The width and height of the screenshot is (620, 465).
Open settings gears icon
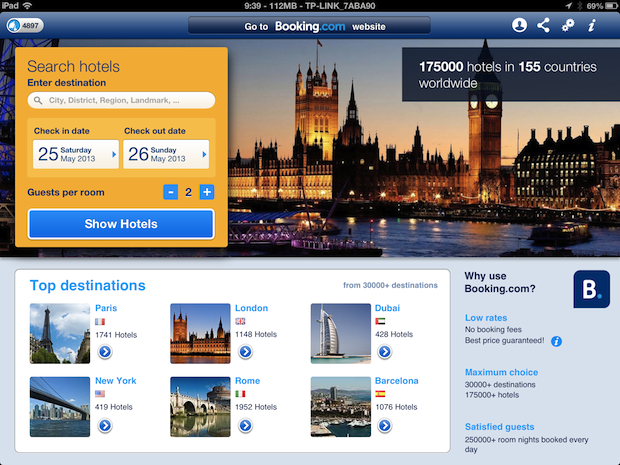[568, 25]
